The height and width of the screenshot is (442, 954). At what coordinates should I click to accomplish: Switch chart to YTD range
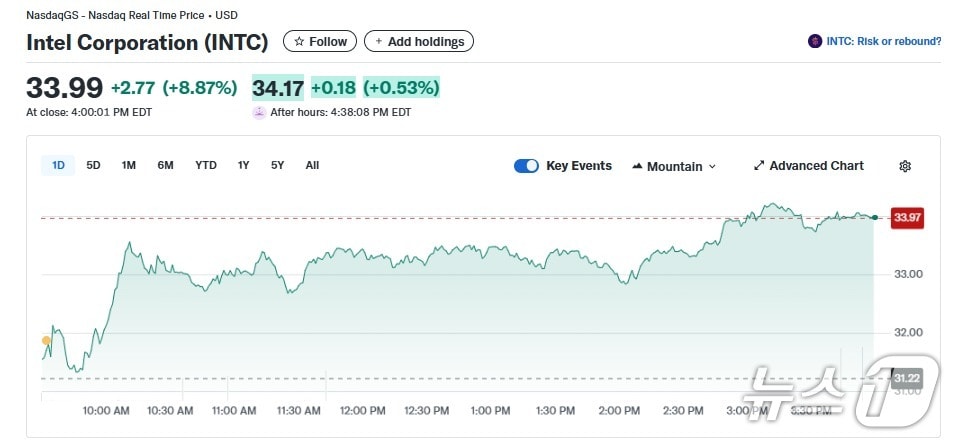point(206,165)
